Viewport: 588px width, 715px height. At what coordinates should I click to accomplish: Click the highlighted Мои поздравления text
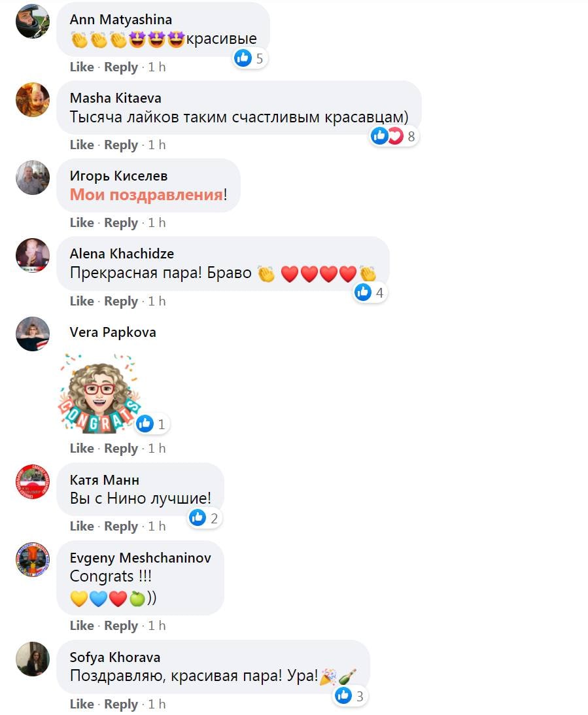point(147,195)
